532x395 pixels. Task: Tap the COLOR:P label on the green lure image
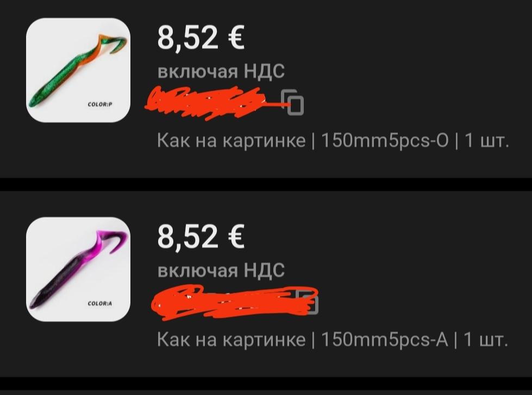pos(100,104)
